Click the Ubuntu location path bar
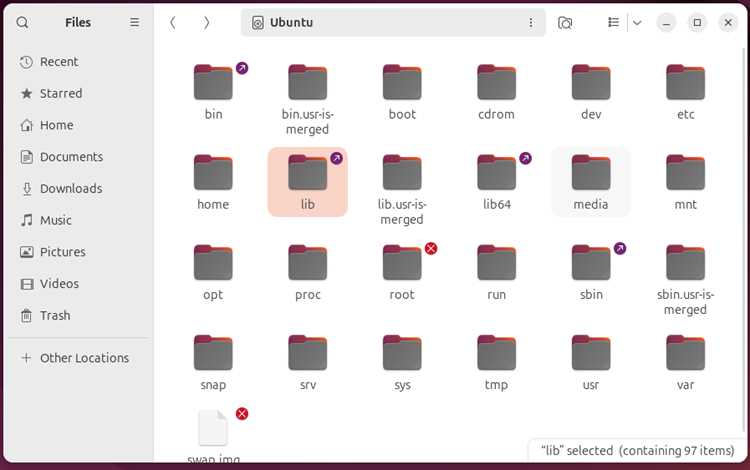The image size is (750, 470). [x=393, y=22]
